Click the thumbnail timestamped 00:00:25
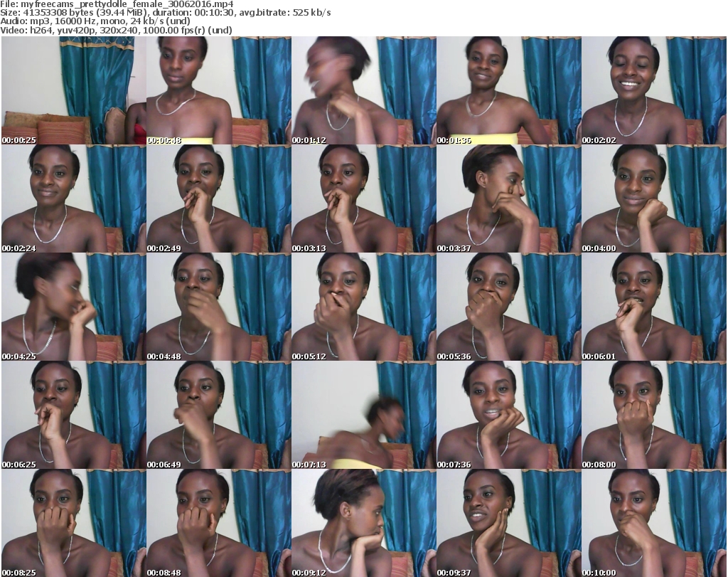 pyautogui.click(x=73, y=91)
